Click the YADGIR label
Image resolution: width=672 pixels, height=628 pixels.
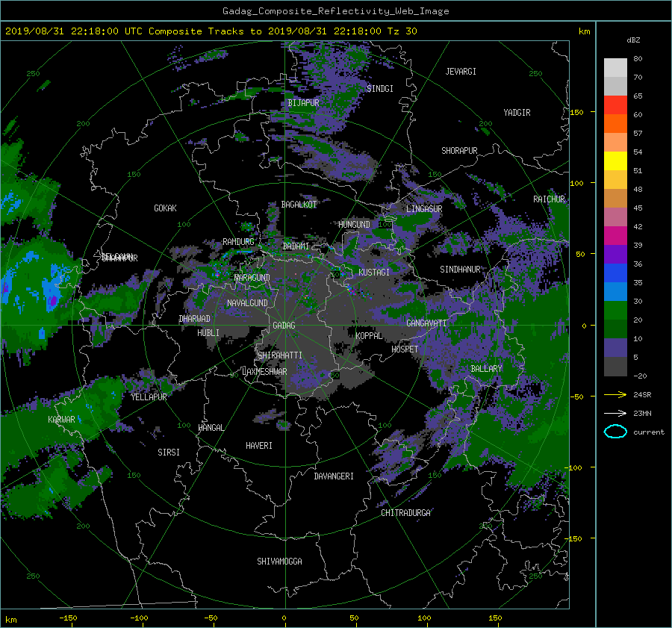517,113
